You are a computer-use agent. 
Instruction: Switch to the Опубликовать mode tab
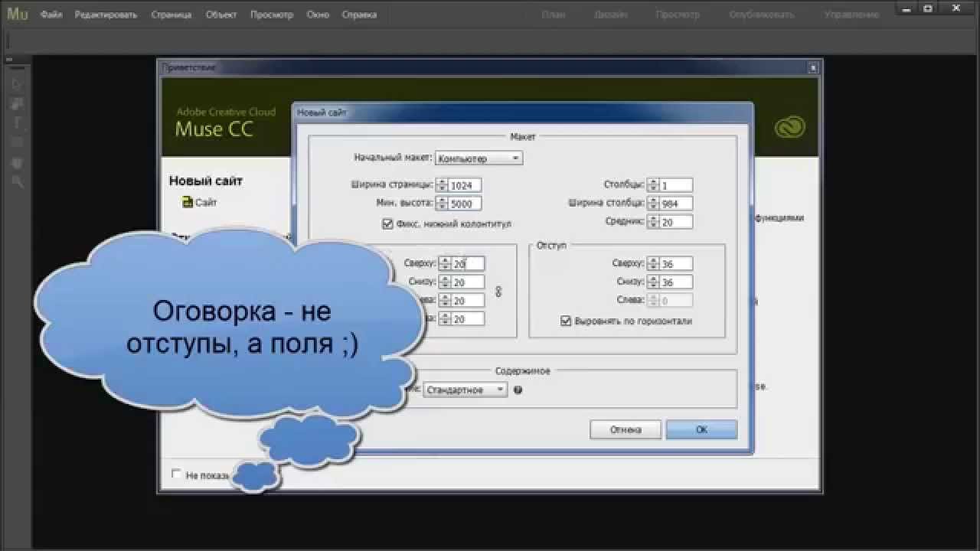(761, 15)
